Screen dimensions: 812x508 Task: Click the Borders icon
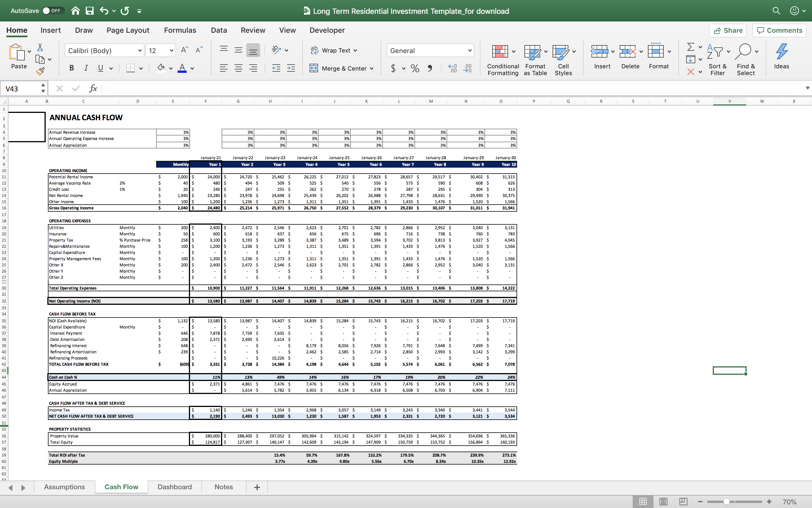(131, 68)
